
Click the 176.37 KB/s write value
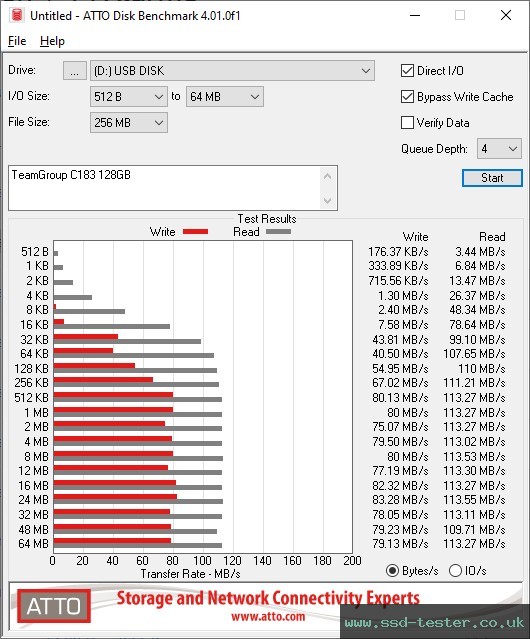click(x=398, y=252)
